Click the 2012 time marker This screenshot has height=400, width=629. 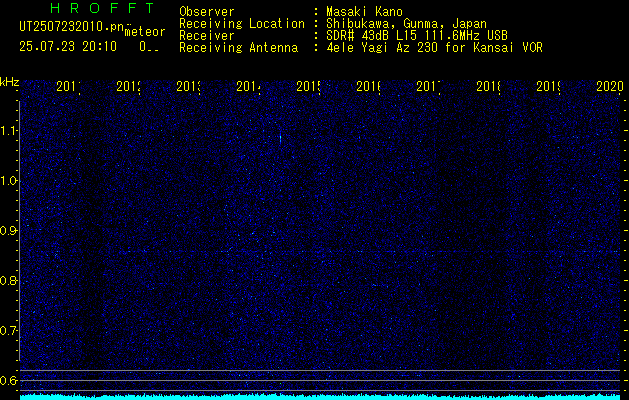coord(128,86)
